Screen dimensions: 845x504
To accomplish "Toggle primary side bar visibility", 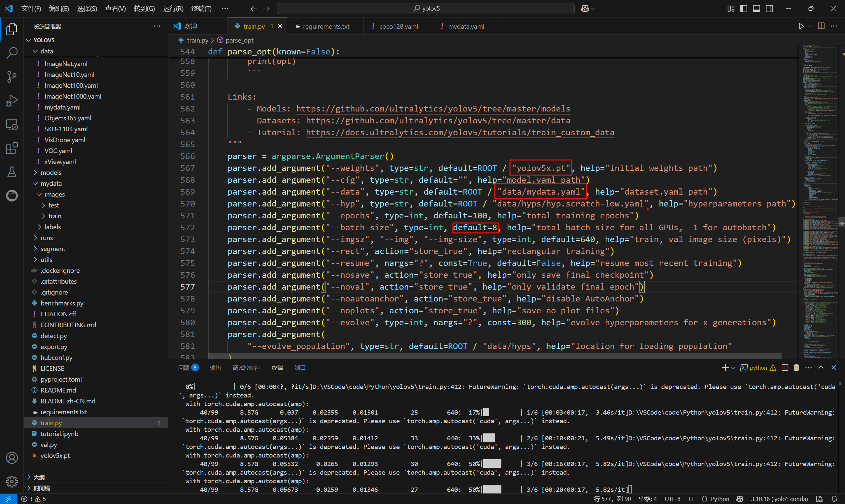I will point(743,9).
